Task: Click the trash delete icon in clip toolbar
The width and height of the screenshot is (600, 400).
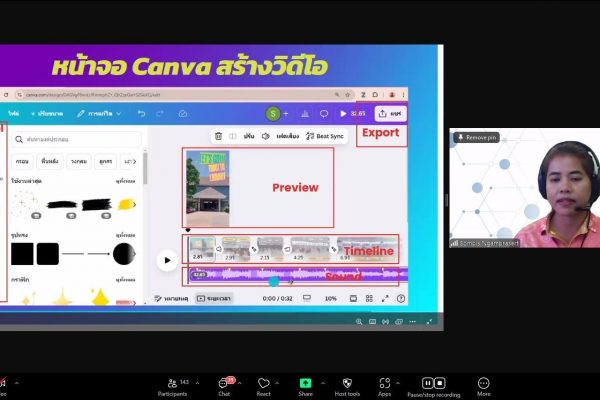Action: click(x=218, y=136)
